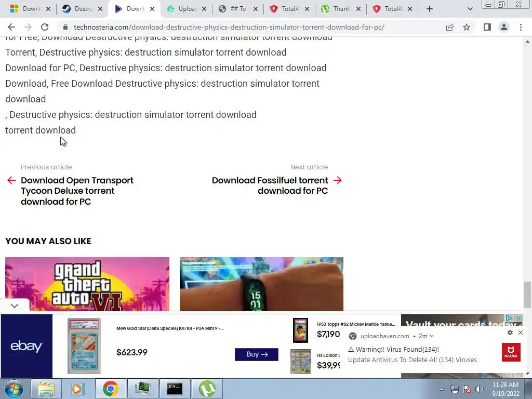Open the command prompt taskbar icon
This screenshot has width=532, height=399.
[x=175, y=389]
